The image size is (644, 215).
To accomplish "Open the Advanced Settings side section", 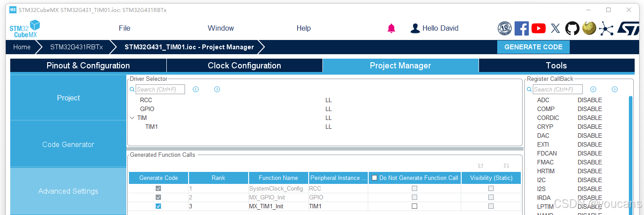I will coord(68,191).
